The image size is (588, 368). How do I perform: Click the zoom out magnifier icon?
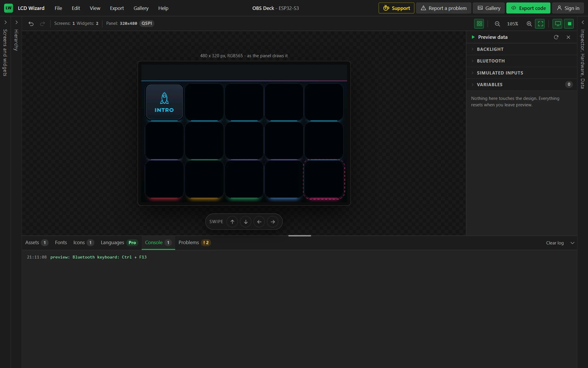[497, 24]
